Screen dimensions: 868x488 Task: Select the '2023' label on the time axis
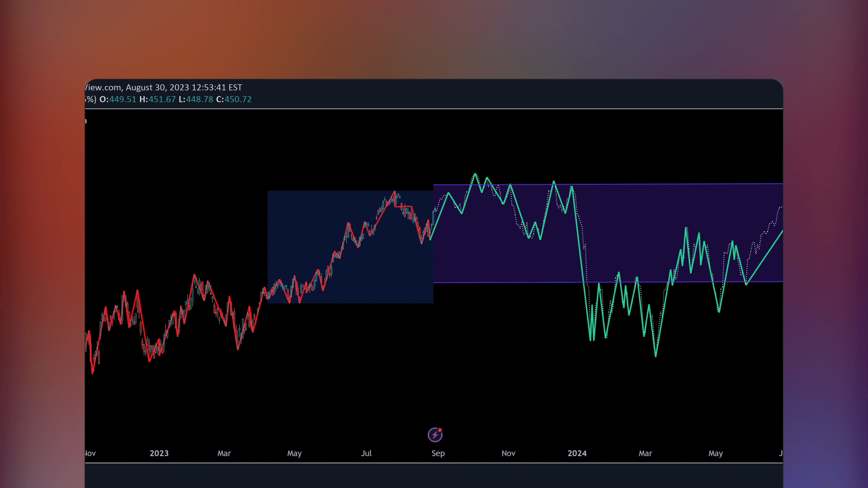(x=159, y=453)
